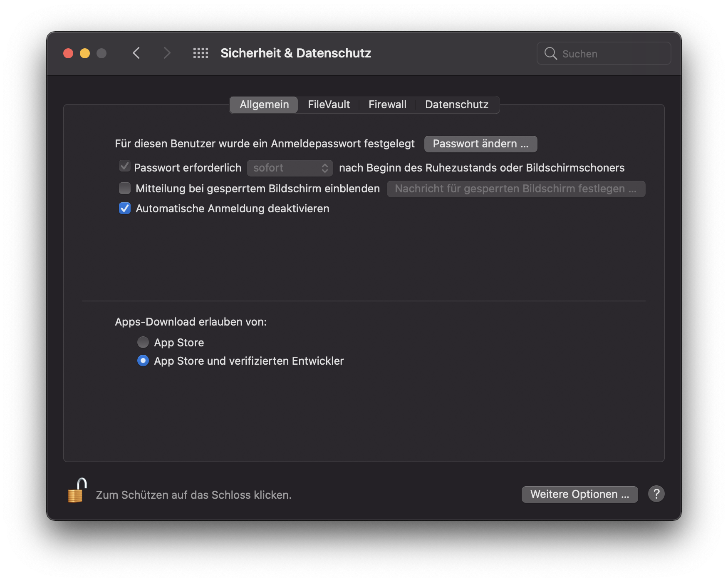728x582 pixels.
Task: Open the sofort delay dropdown
Action: (290, 168)
